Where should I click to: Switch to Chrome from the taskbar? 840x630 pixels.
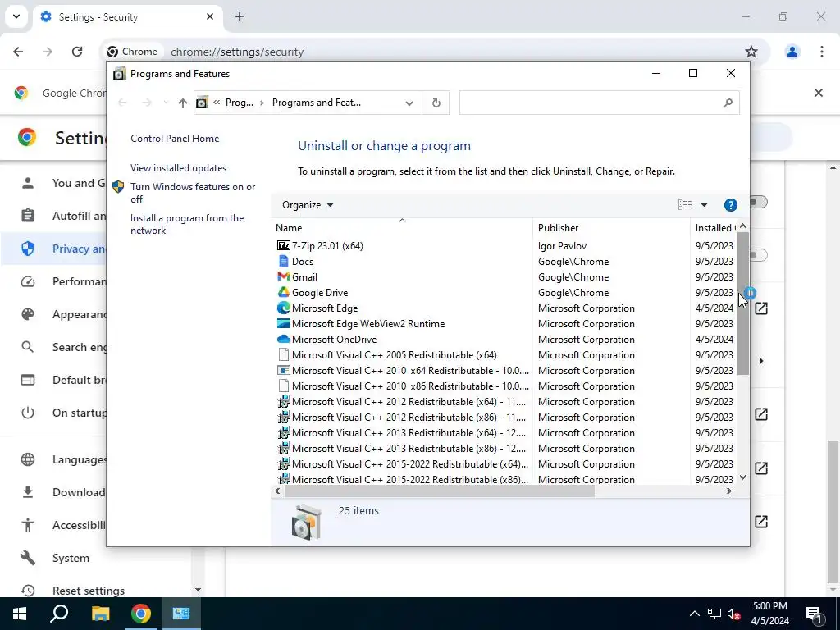(141, 614)
